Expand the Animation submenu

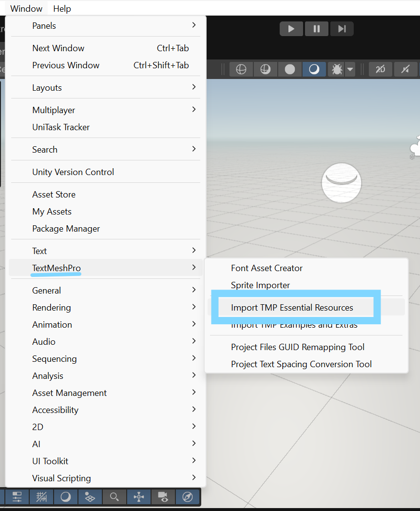pos(106,325)
